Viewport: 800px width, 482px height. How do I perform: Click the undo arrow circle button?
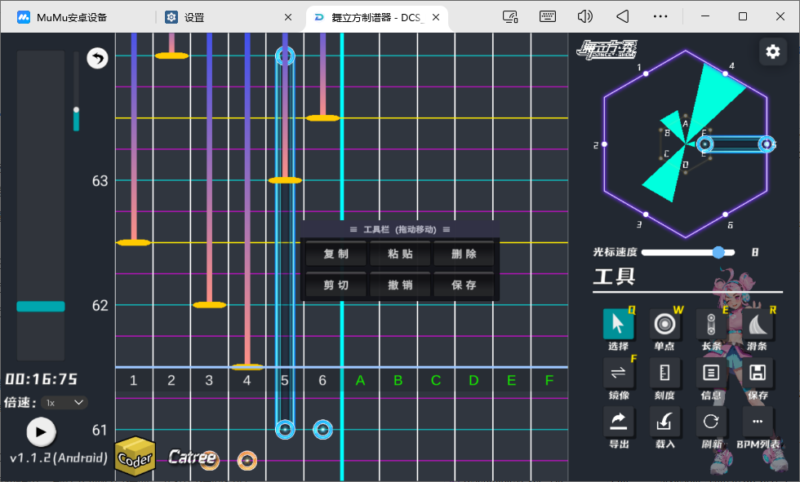[97, 58]
